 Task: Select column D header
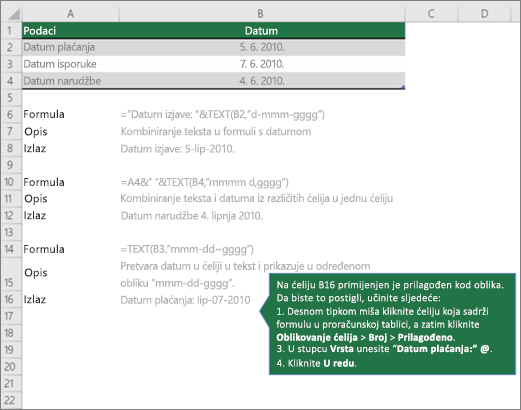click(484, 14)
